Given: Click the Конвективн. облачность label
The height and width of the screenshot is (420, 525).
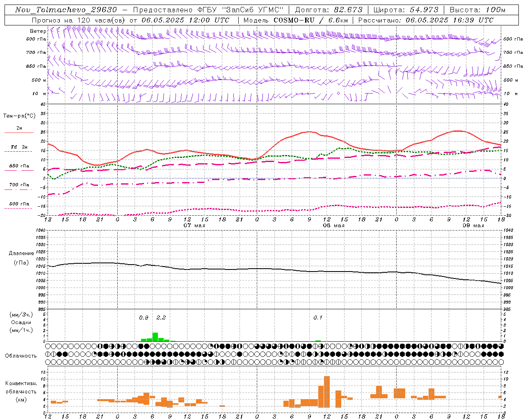Looking at the screenshot, I should pyautogui.click(x=21, y=388).
